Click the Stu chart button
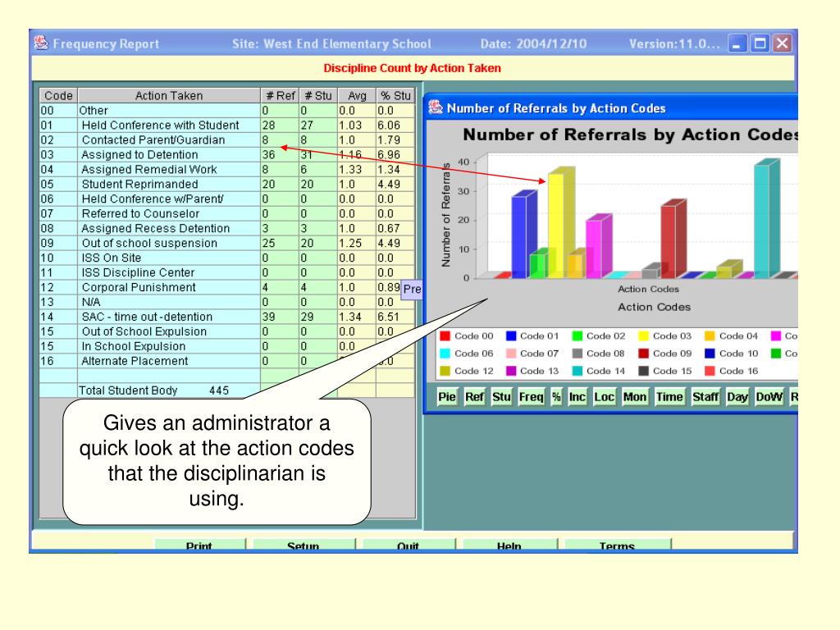Image resolution: width=840 pixels, height=630 pixels. coord(501,397)
